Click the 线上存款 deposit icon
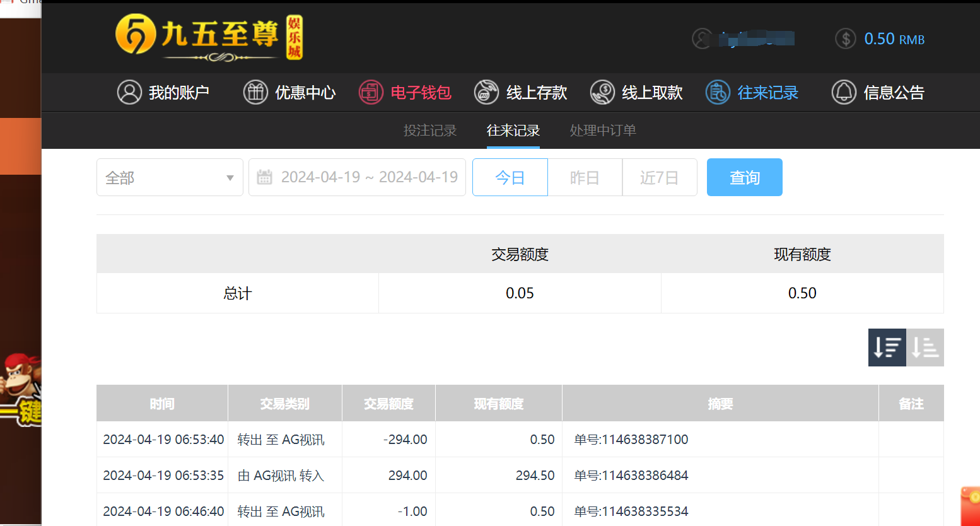Screen dimensions: 980x526 [486, 92]
